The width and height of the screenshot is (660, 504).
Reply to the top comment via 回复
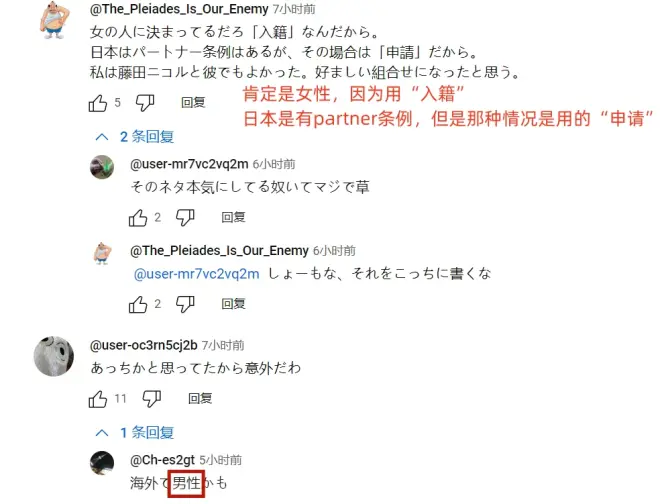(x=193, y=103)
